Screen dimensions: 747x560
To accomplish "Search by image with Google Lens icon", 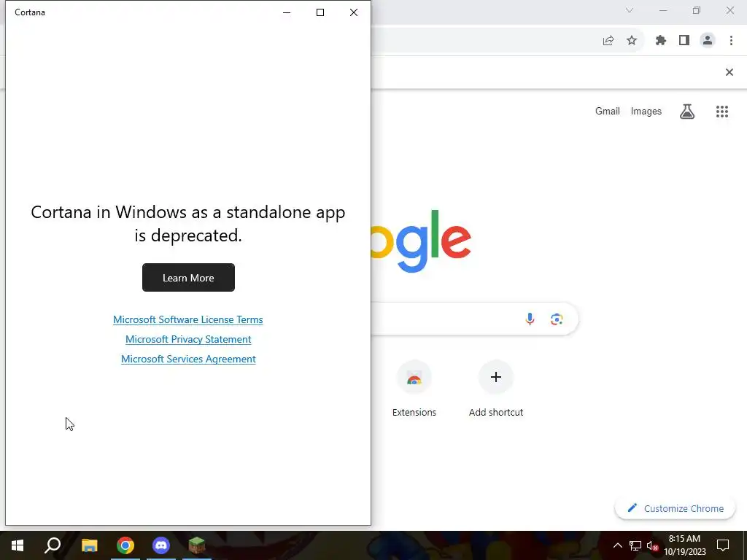I will click(557, 319).
